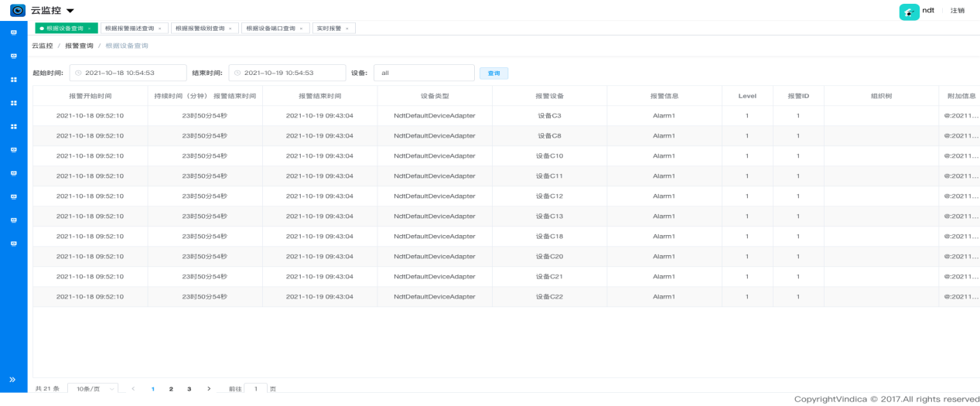
Task: Close the 实时报警 tab with its x
Action: 346,29
